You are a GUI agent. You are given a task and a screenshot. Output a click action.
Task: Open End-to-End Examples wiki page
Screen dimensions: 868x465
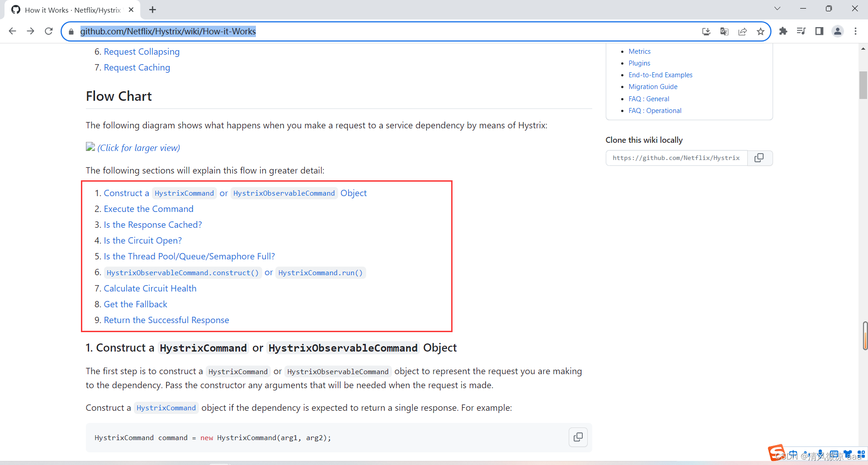(660, 75)
